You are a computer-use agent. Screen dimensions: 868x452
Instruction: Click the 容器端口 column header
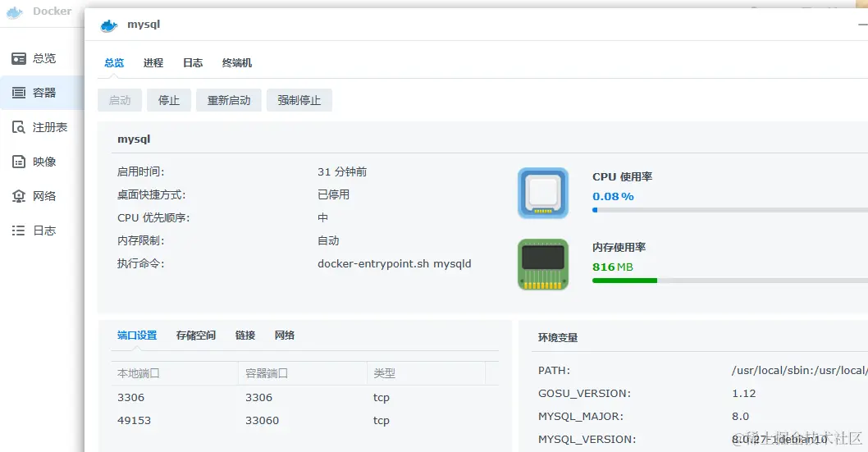click(x=303, y=373)
